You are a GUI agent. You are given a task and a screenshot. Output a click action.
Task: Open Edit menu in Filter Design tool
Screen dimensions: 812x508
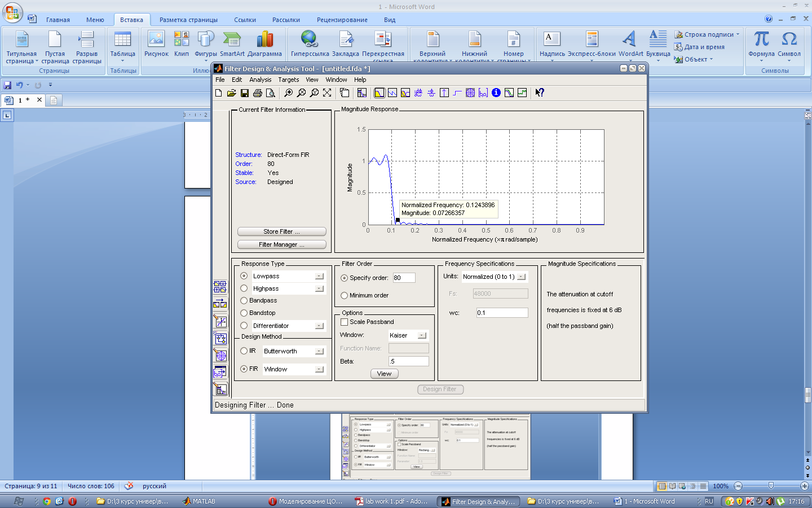(237, 80)
